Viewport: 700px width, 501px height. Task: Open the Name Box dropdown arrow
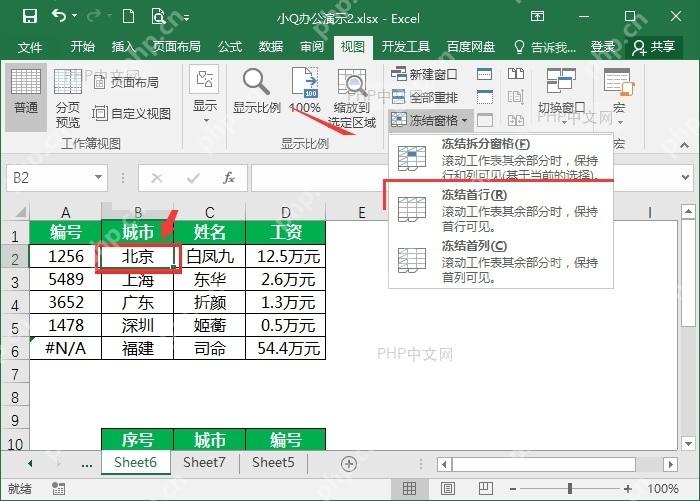coord(98,177)
